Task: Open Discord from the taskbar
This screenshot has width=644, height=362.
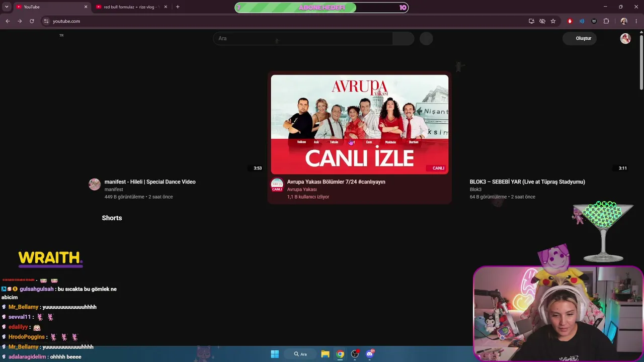Action: click(370, 354)
